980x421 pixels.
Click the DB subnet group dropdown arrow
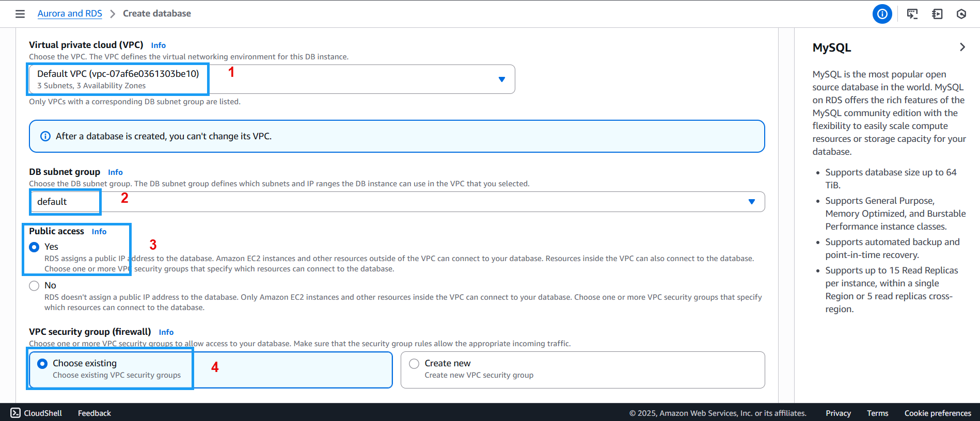(x=752, y=202)
